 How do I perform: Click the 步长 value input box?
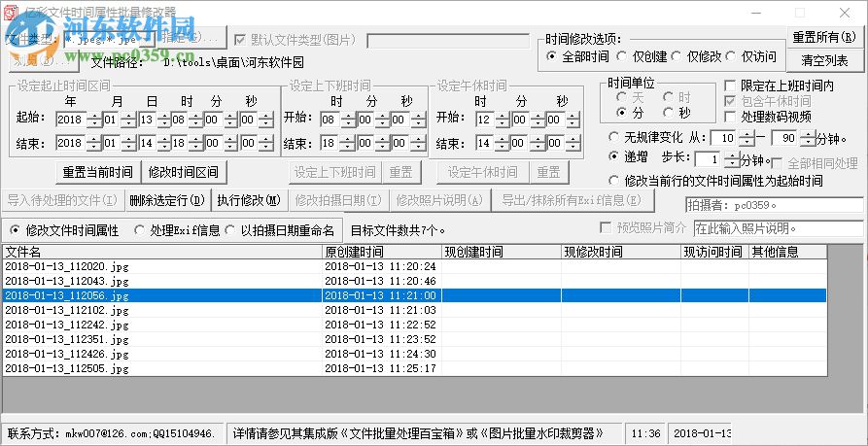pos(710,160)
